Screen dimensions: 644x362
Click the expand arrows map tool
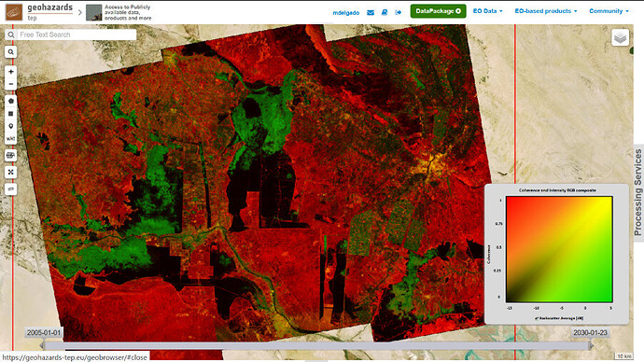point(10,173)
